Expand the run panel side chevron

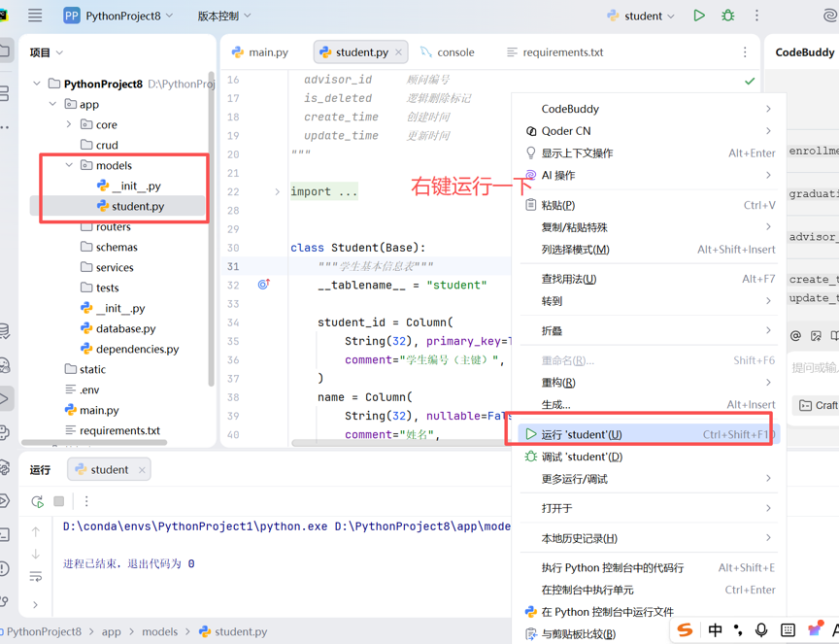tap(35, 605)
